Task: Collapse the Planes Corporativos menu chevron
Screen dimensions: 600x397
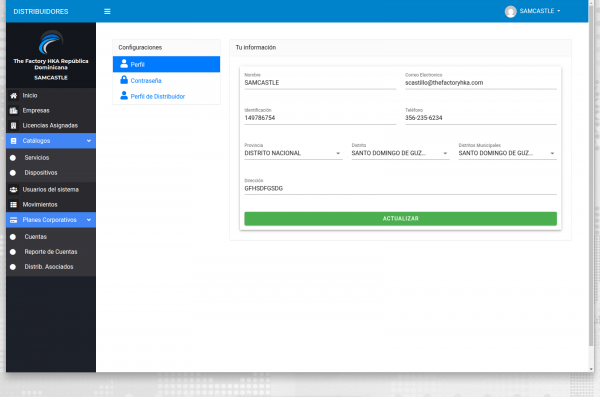Action: [89, 220]
